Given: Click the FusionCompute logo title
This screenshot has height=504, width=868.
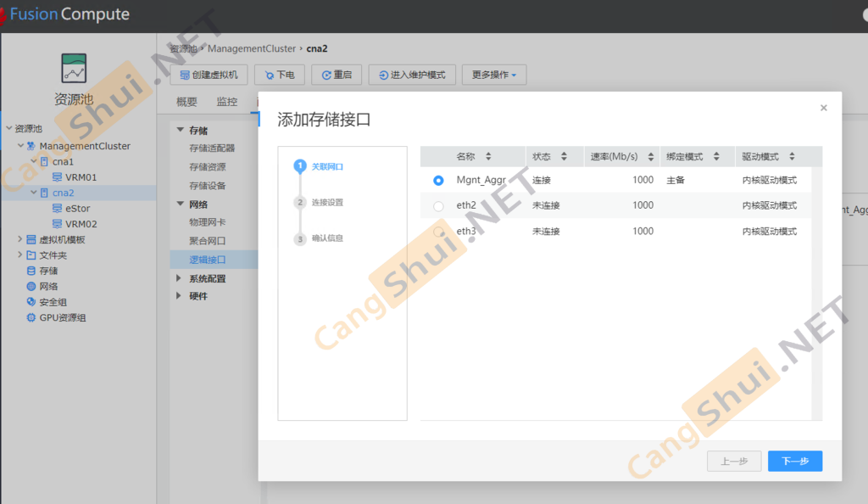Looking at the screenshot, I should [70, 14].
